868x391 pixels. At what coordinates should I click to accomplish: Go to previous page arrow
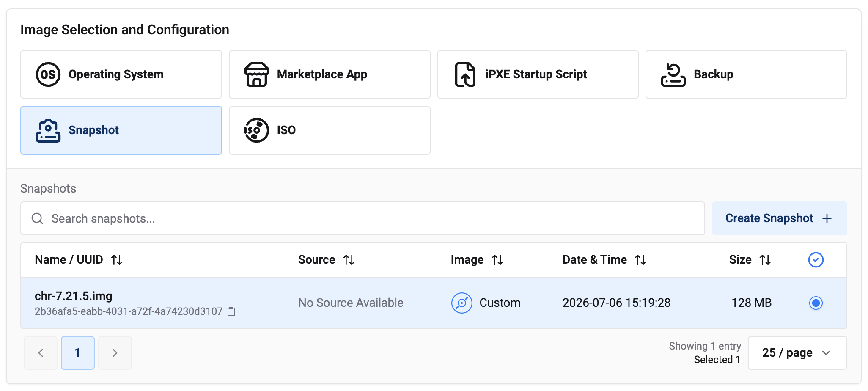coord(41,353)
